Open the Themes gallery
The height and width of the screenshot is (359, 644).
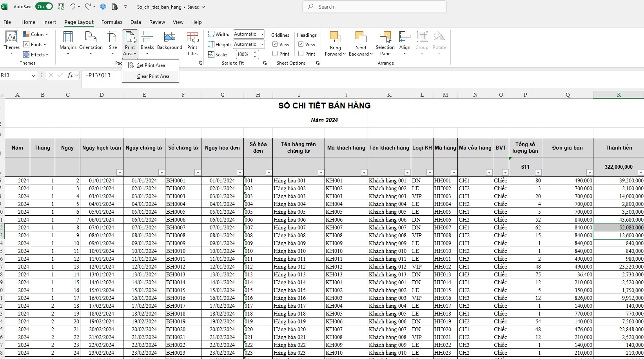pyautogui.click(x=12, y=43)
